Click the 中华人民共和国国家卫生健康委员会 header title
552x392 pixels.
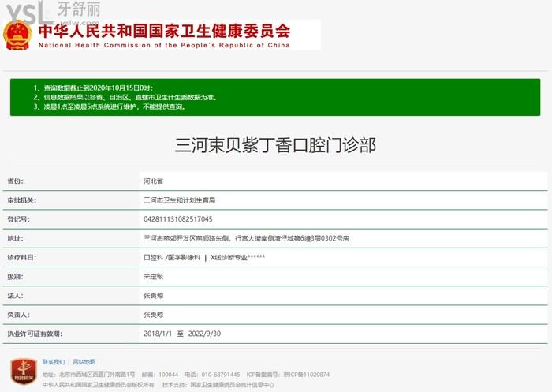point(164,31)
